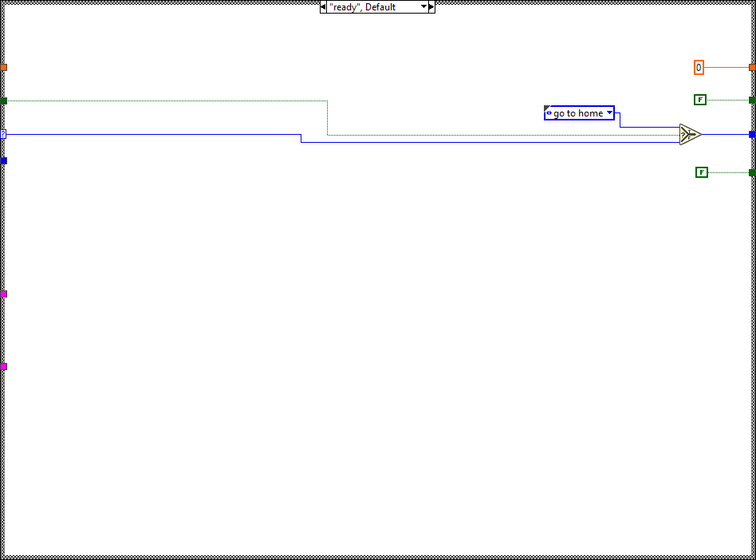Click the bottom green output tunnel on right border
Screen dimensions: 756x560
[x=752, y=172]
